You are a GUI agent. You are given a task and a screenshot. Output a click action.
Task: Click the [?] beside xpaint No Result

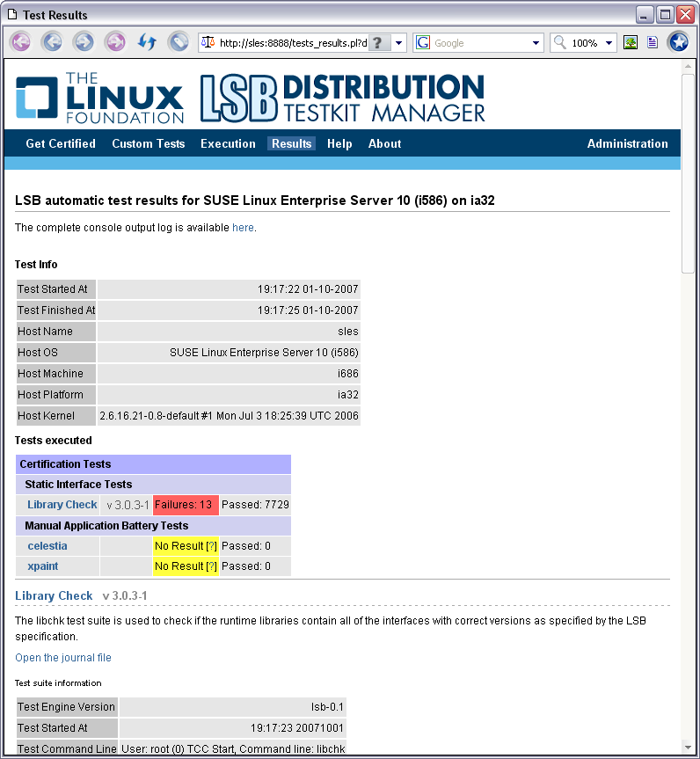211,566
